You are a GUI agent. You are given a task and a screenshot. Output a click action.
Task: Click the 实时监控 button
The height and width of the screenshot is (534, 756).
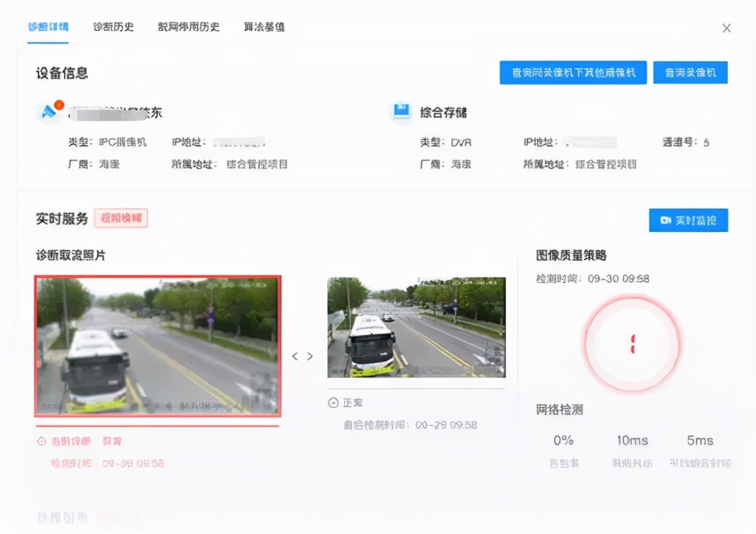pos(689,220)
